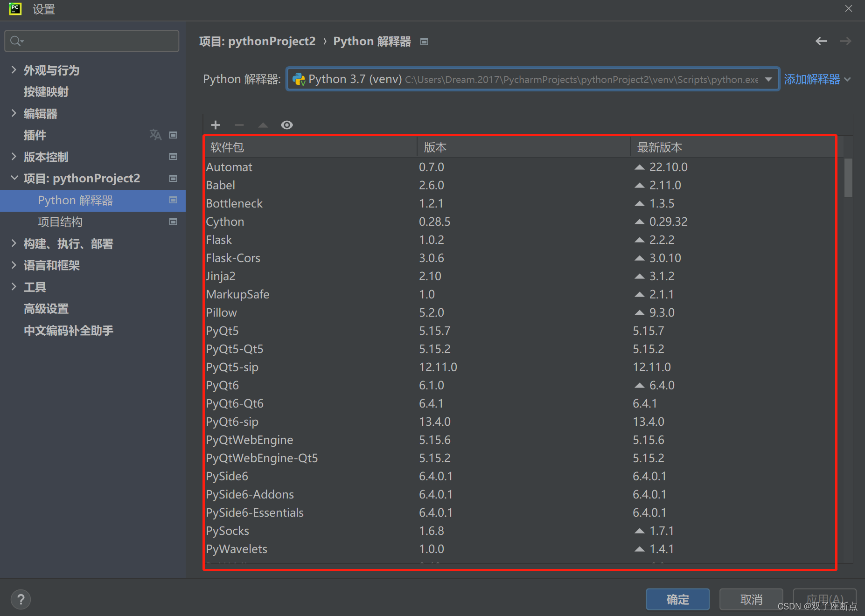Toggle show early releases eye icon
865x616 pixels.
[287, 125]
